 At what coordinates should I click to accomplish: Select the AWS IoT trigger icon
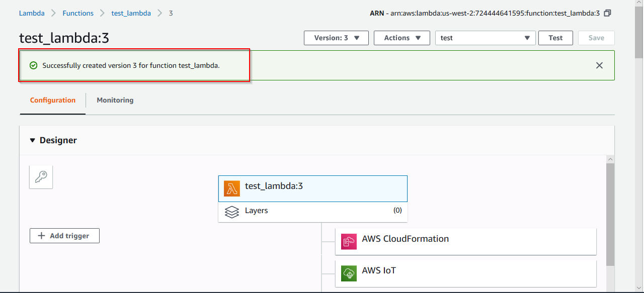coord(349,273)
